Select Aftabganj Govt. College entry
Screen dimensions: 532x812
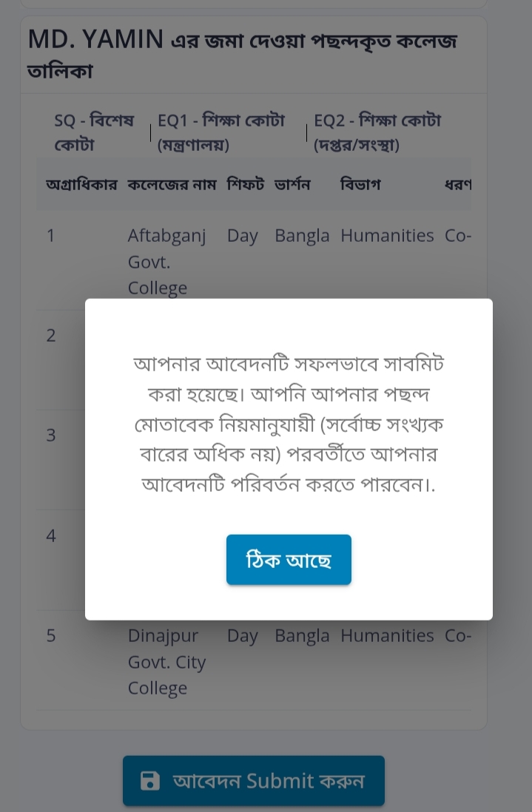(166, 261)
